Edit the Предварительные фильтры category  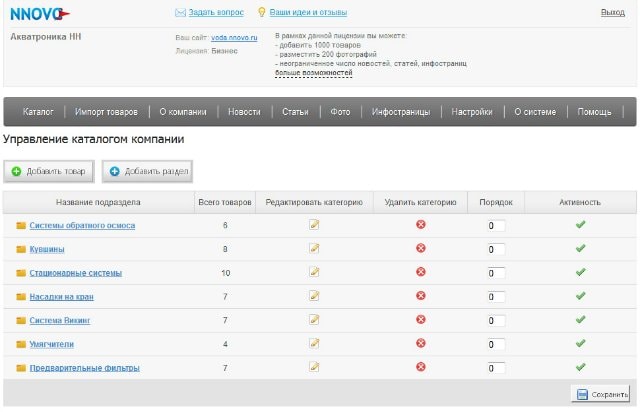314,368
